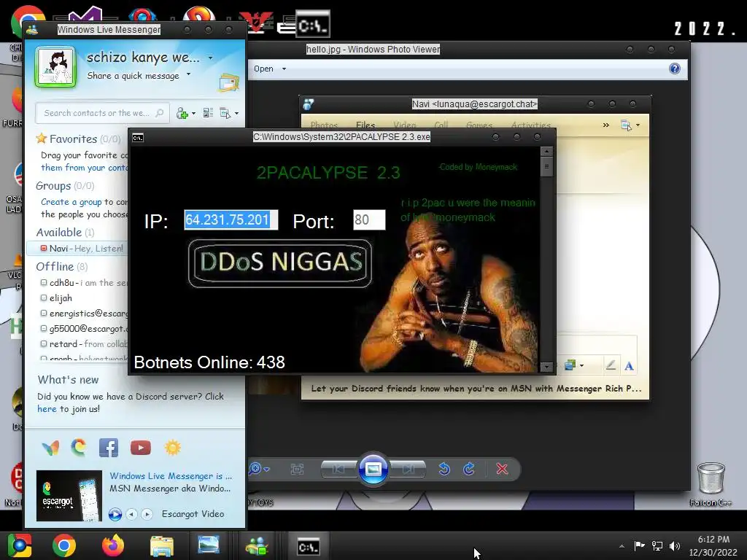The width and height of the screenshot is (747, 560).
Task: Switch to Files tab in Navi chat
Action: coord(365,125)
